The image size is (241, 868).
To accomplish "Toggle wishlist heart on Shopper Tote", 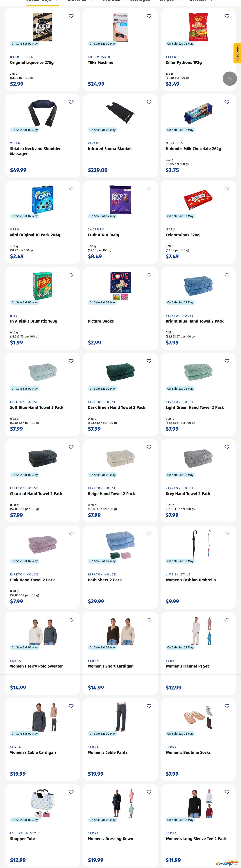I will coord(71,792).
